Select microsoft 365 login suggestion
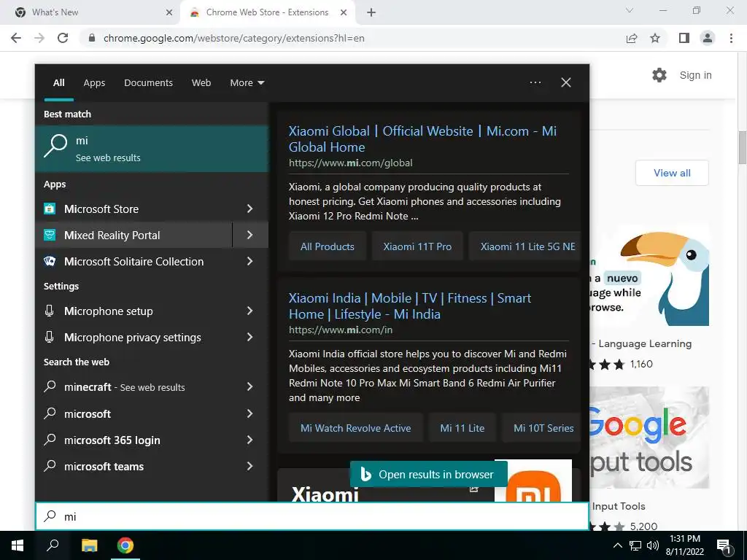The width and height of the screenshot is (747, 560). (133, 440)
